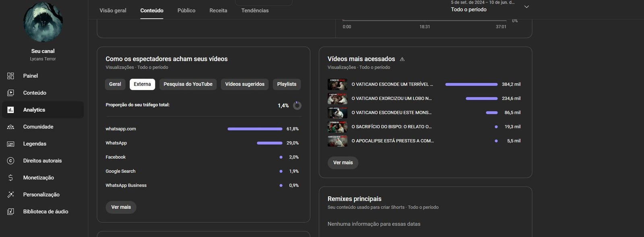Switch to the Visão geral tab
644x237 pixels.
click(113, 10)
